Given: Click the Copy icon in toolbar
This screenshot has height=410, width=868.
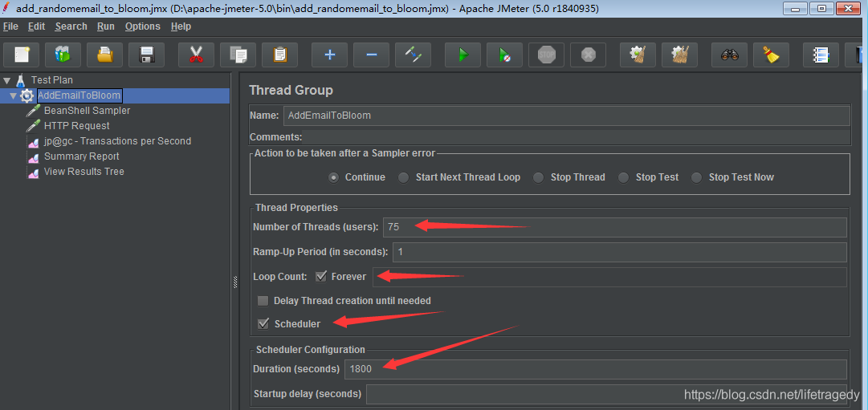Looking at the screenshot, I should click(x=238, y=55).
